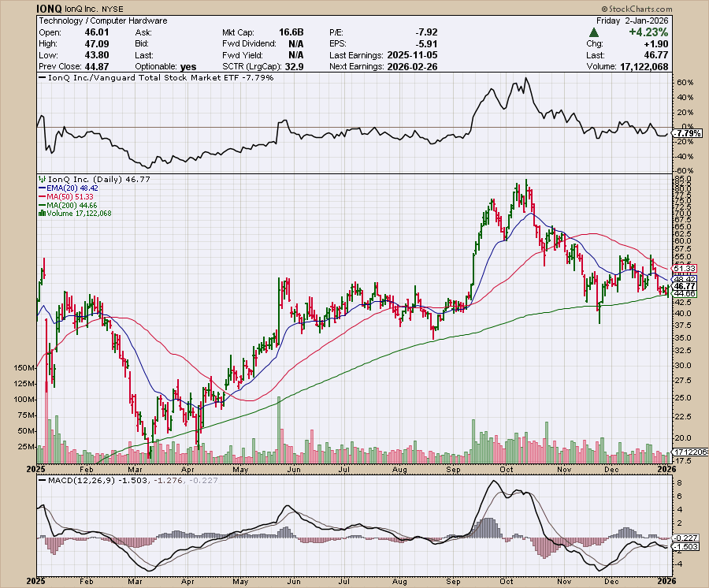Click the date 'Friday 2-Jan-2026'

point(632,20)
